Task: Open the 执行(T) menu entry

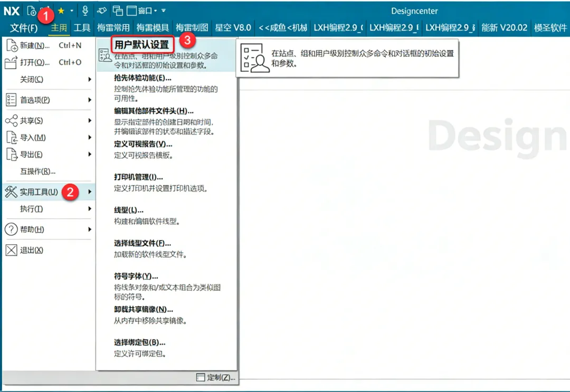Action: pyautogui.click(x=31, y=209)
